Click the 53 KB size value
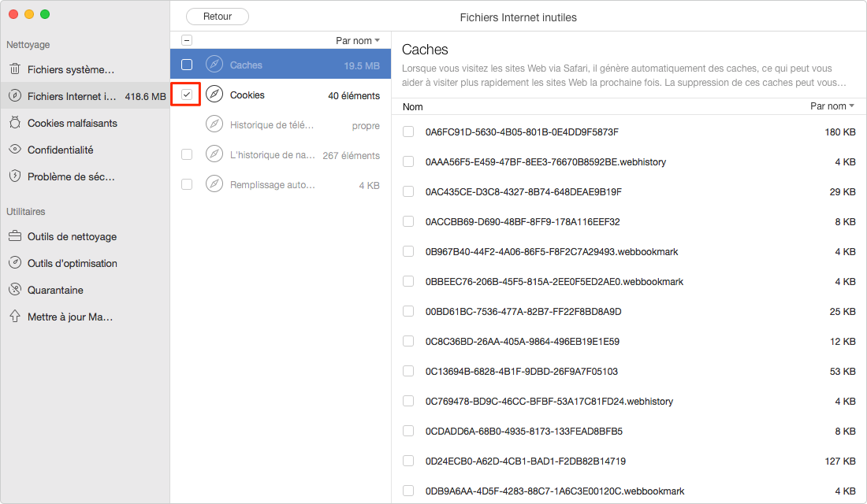Viewport: 867px width, 504px height. click(842, 371)
